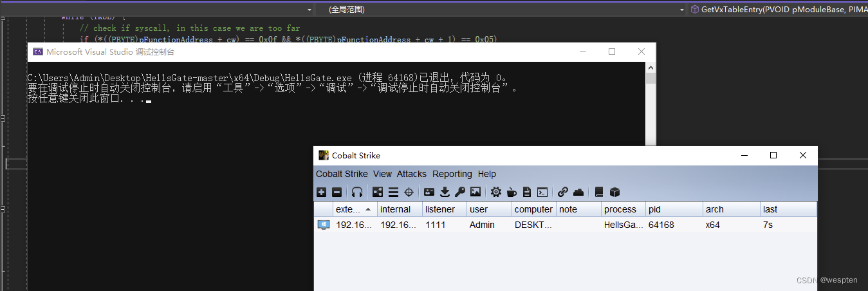Open credentials via key icon
868x291 pixels.
coord(460,192)
